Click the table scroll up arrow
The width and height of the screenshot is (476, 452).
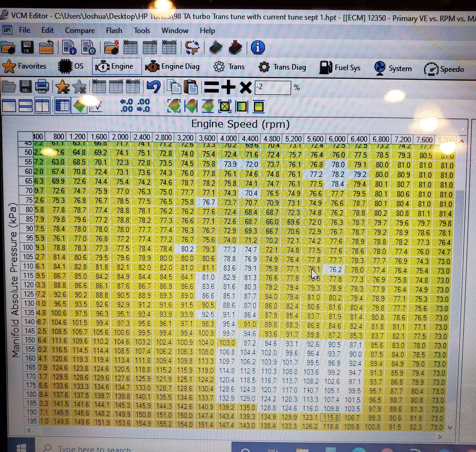461,141
